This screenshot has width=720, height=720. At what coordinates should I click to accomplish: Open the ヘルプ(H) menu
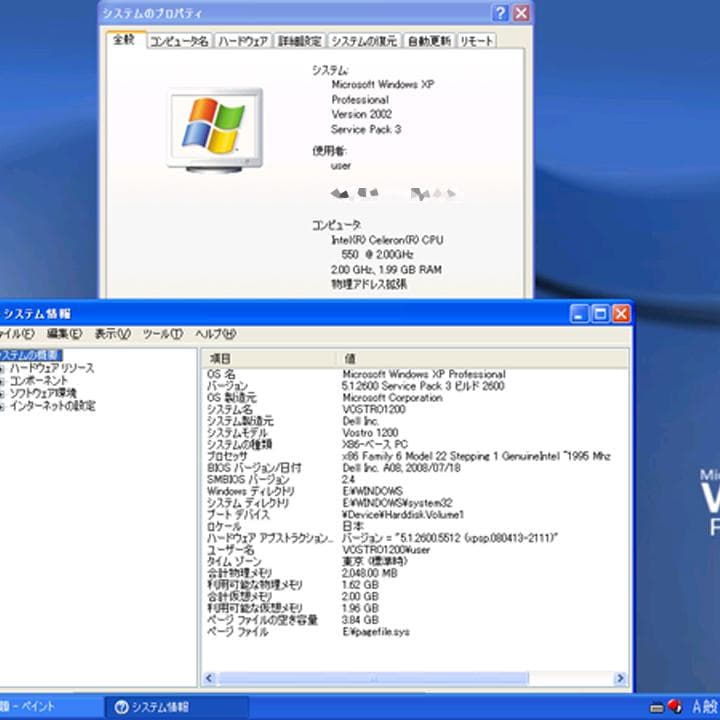click(215, 334)
